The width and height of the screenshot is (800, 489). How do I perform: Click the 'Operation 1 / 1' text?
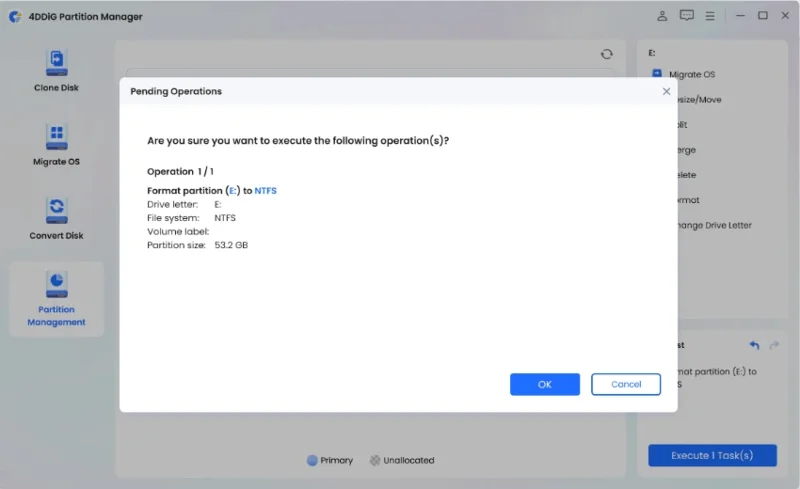point(180,172)
